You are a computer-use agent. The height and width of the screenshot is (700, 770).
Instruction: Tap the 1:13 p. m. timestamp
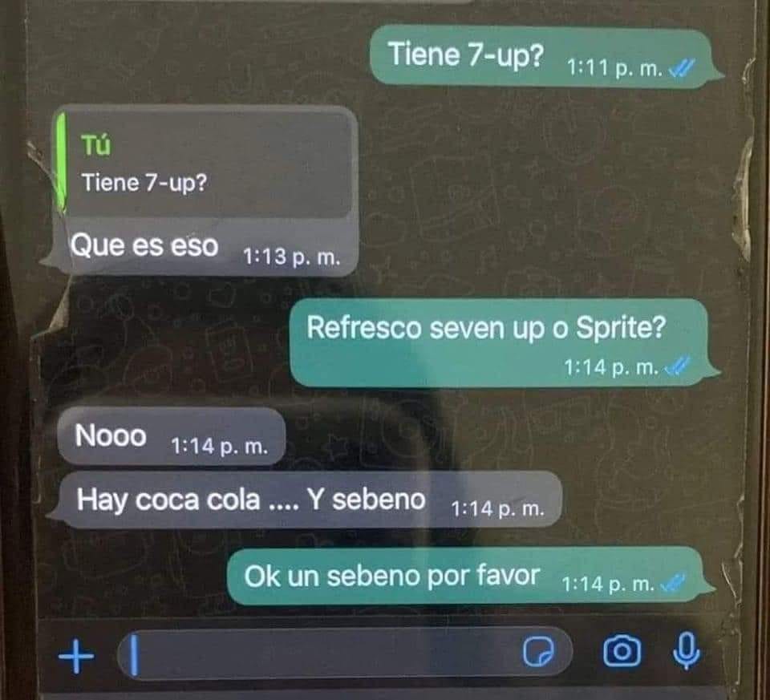(292, 257)
